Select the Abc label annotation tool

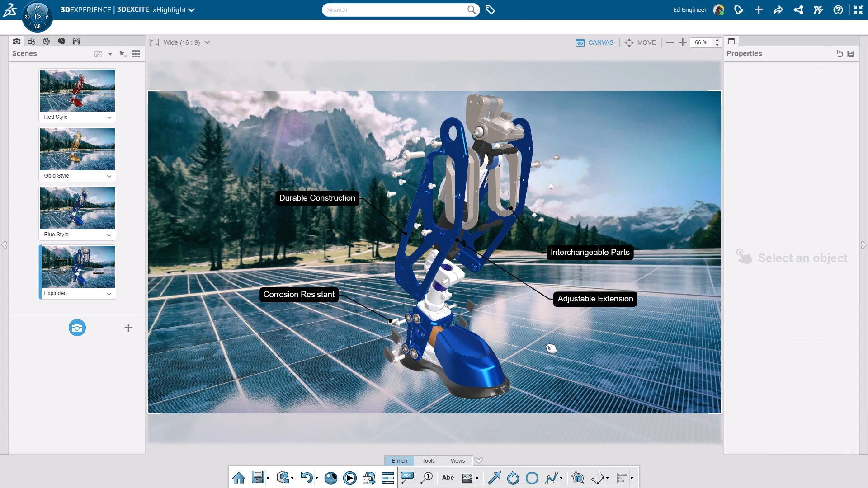(x=407, y=478)
